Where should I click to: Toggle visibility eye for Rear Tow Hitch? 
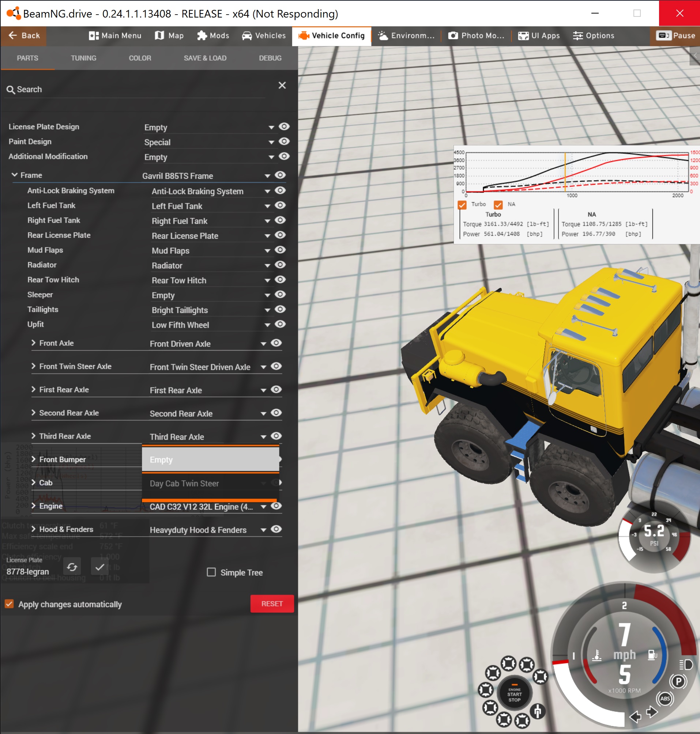[280, 279]
